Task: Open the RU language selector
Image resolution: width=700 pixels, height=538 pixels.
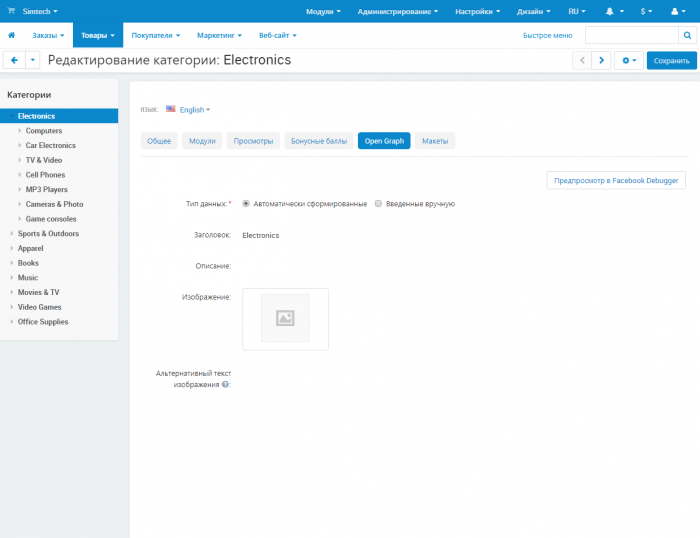Action: tap(577, 12)
